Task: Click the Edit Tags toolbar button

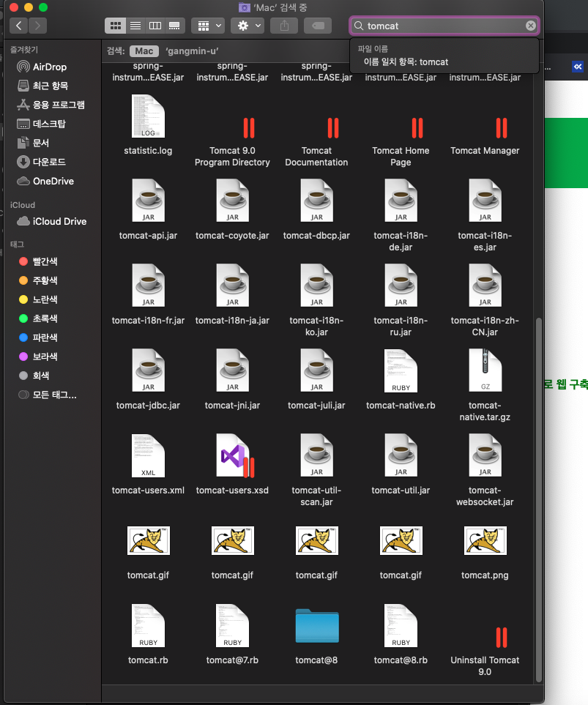Action: tap(318, 26)
